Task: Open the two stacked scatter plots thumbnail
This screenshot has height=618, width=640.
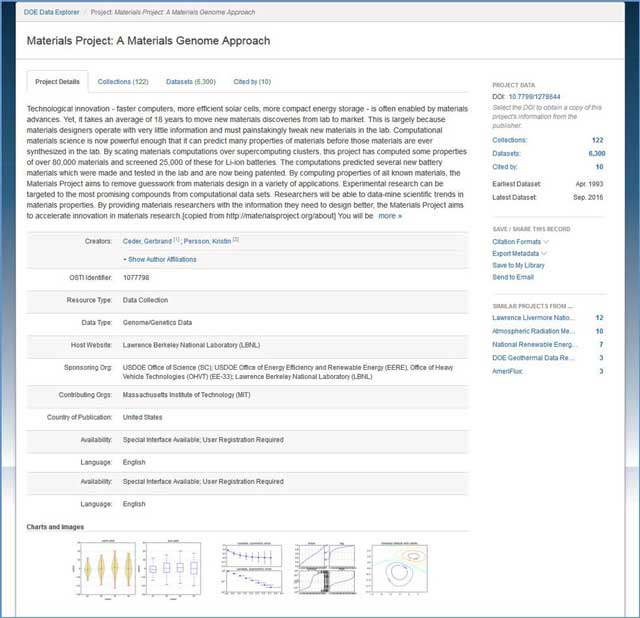Action: 252,569
